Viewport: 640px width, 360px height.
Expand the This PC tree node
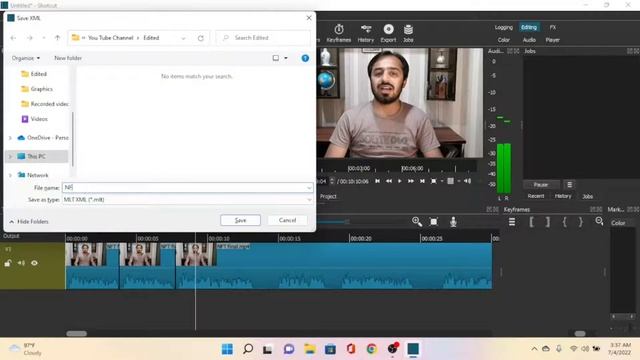[x=10, y=156]
